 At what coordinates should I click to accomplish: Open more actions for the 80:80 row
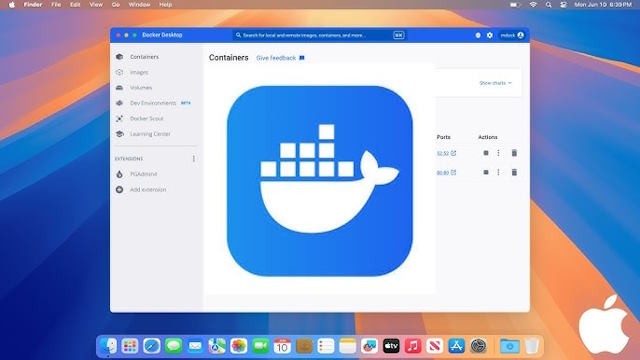point(498,172)
